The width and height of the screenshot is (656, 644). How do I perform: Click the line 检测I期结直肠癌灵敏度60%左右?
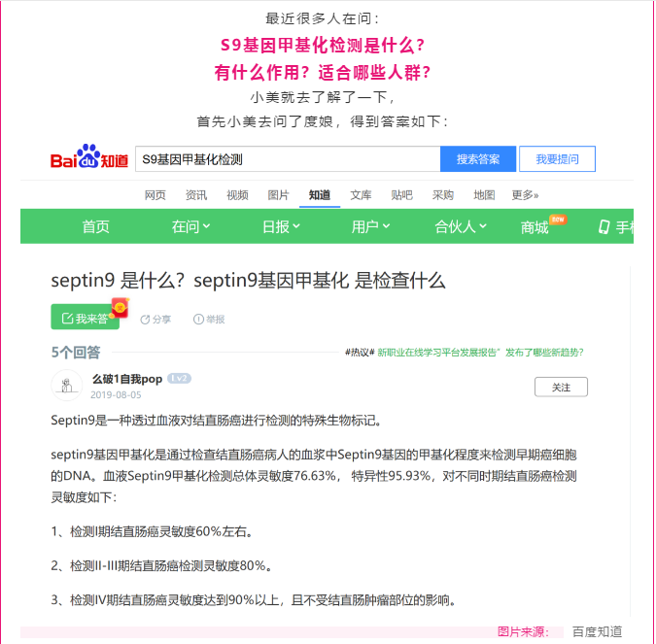pyautogui.click(x=152, y=531)
